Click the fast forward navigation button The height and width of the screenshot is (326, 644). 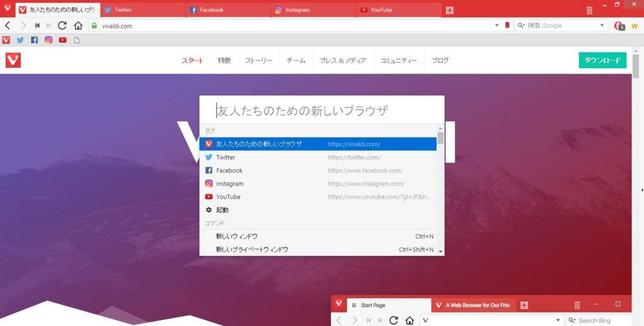click(49, 25)
